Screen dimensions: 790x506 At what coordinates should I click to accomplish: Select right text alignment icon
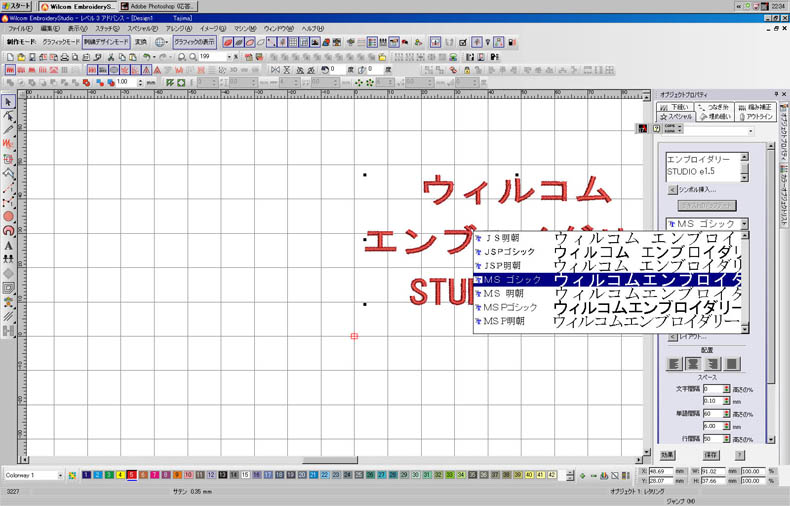(712, 363)
